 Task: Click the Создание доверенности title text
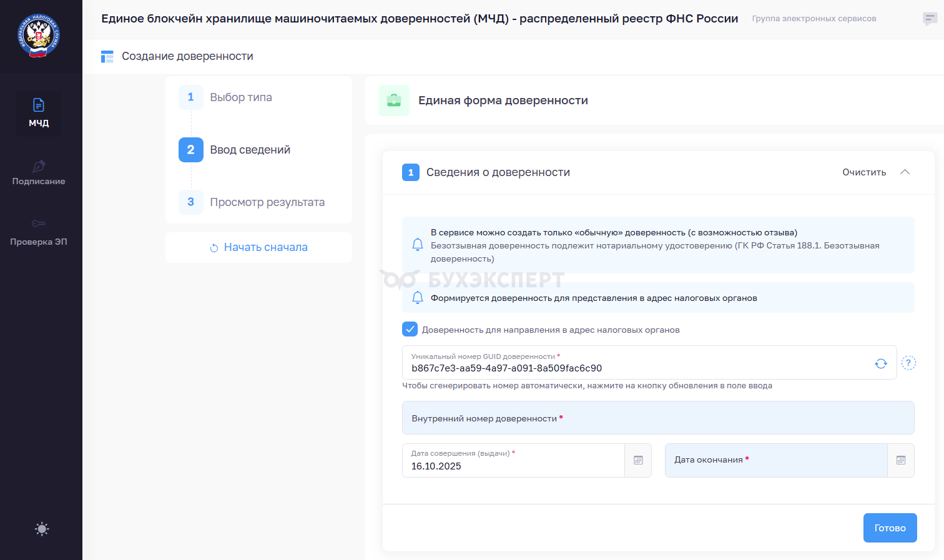coord(187,56)
